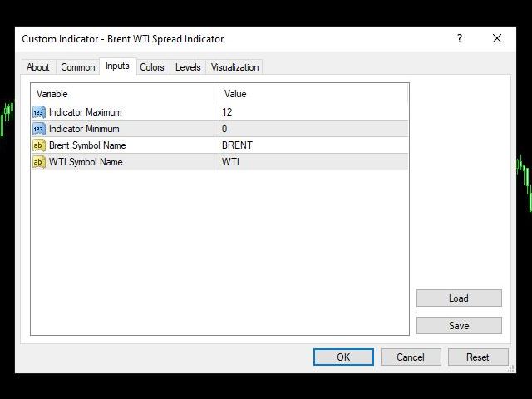Select the Indicator Minimum variable label
This screenshot has height=399, width=532.
pos(84,129)
